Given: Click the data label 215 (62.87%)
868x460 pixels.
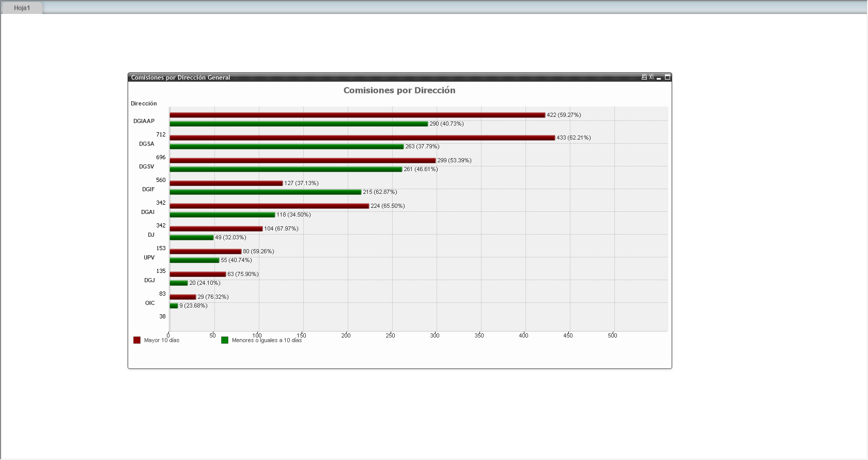Looking at the screenshot, I should 380,192.
